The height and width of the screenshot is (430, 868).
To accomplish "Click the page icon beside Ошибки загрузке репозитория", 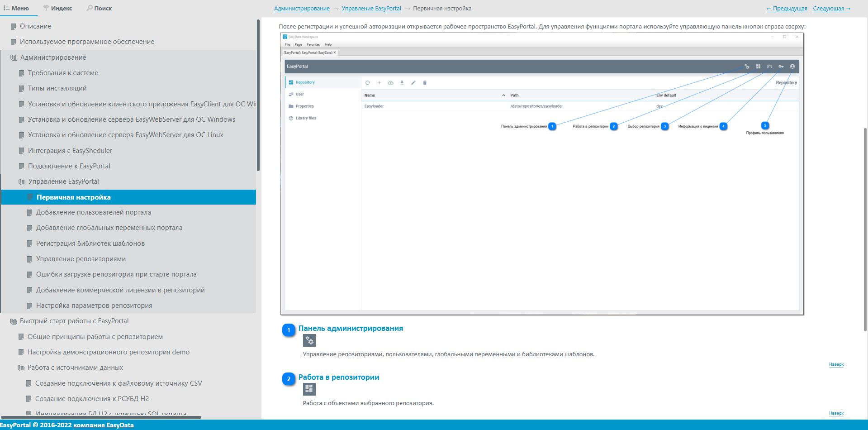I will coord(29,274).
